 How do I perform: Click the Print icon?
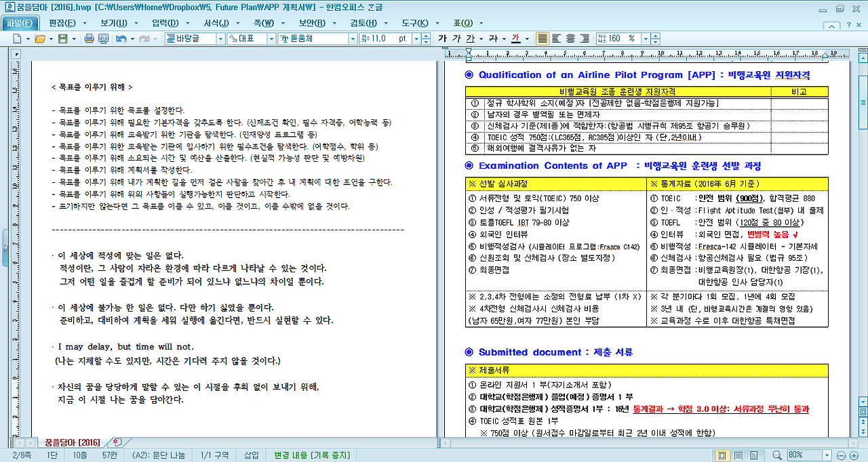(89, 39)
